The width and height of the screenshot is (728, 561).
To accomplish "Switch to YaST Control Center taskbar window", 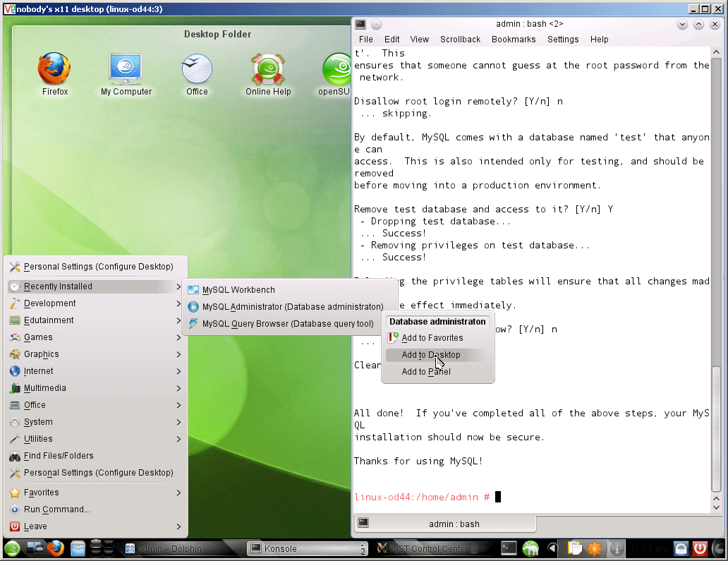I will coord(432,549).
